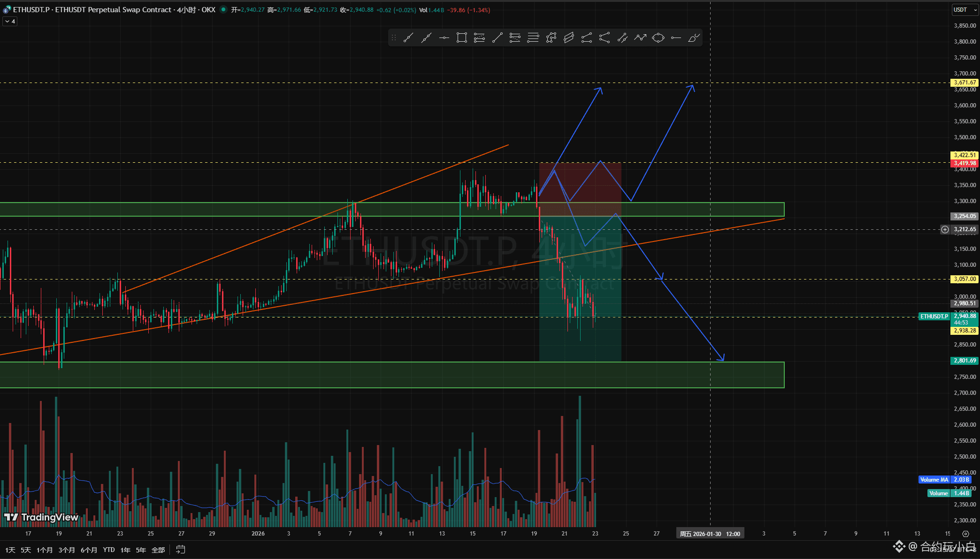Click the 2,938.28 price label
Screen dimensions: 980x559
(x=965, y=331)
